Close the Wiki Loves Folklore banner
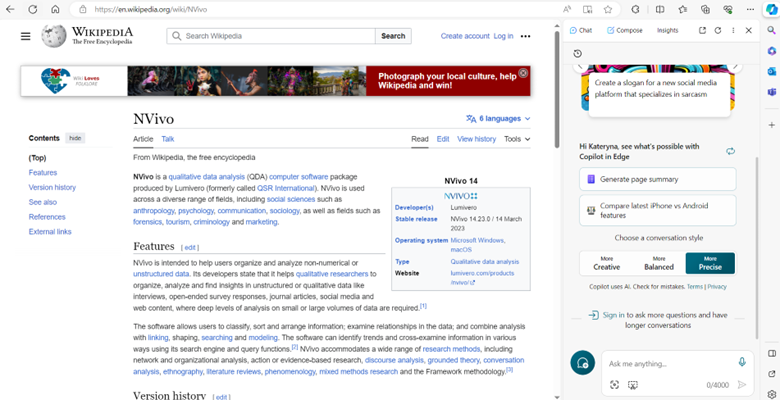 523,73
